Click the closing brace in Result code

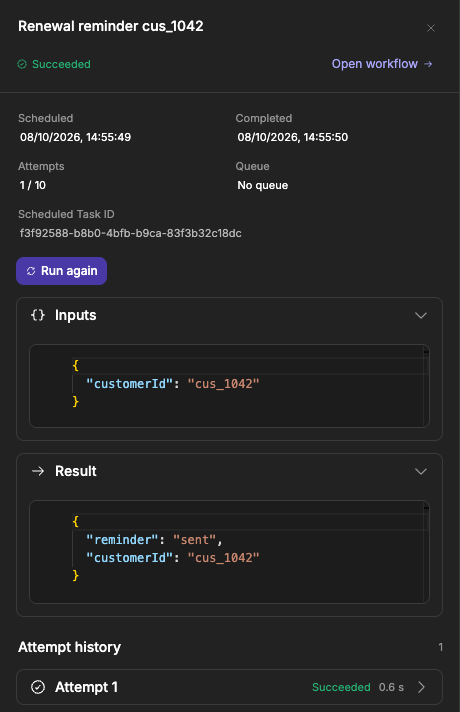75,576
